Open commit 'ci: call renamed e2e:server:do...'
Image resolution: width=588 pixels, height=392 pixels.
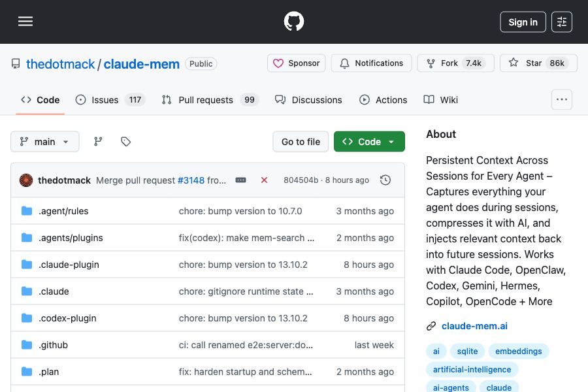pos(246,345)
